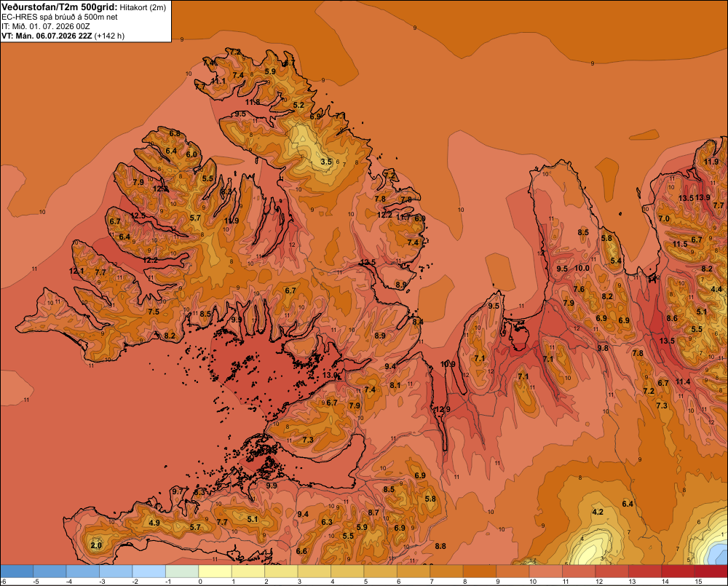Click the '-6' tick label on the legend
Image resolution: width=728 pixels, height=586 pixels.
click(3, 582)
